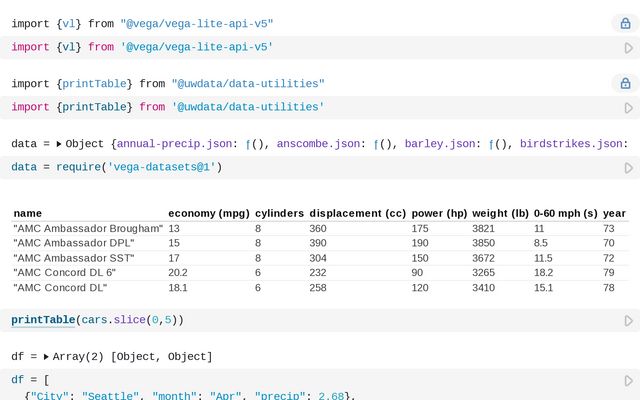Click the "economy (mpg)" column header
Screen dimensions: 640x400
click(208, 213)
